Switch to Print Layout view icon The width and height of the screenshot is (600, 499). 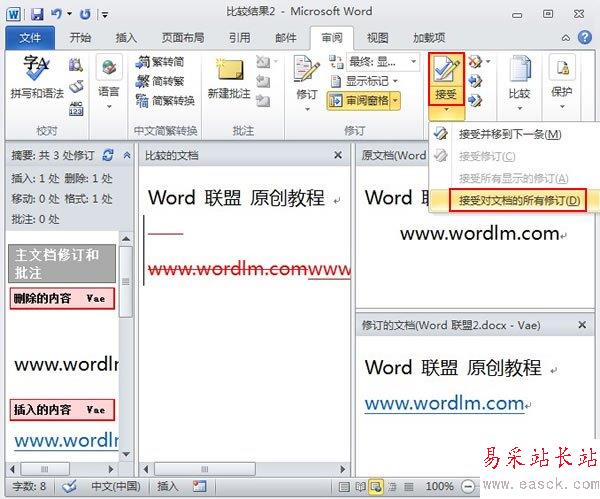(x=344, y=487)
